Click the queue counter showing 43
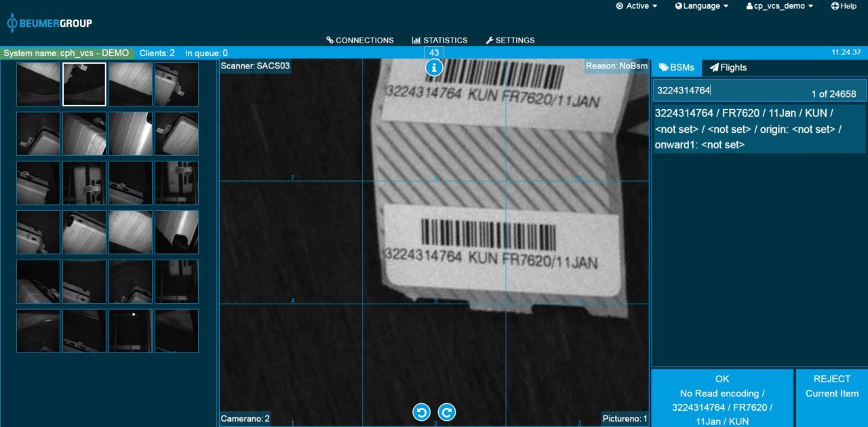The height and width of the screenshot is (427, 868). [x=434, y=52]
